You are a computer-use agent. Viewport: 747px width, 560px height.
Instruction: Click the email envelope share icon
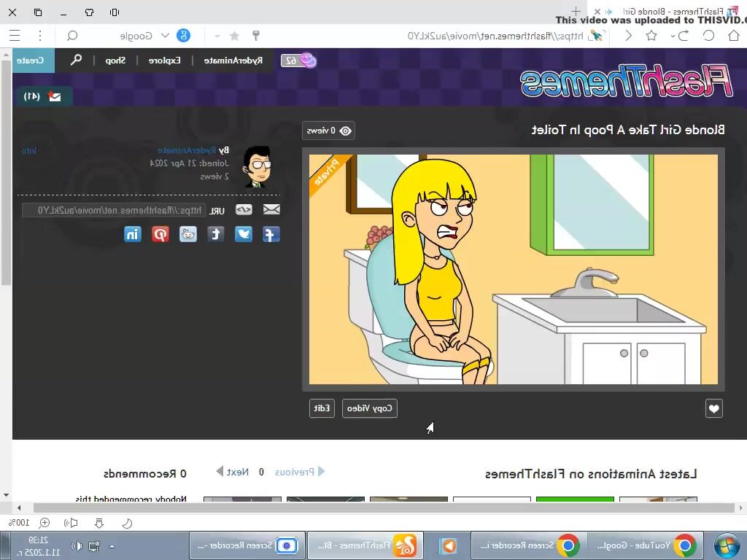tap(271, 209)
